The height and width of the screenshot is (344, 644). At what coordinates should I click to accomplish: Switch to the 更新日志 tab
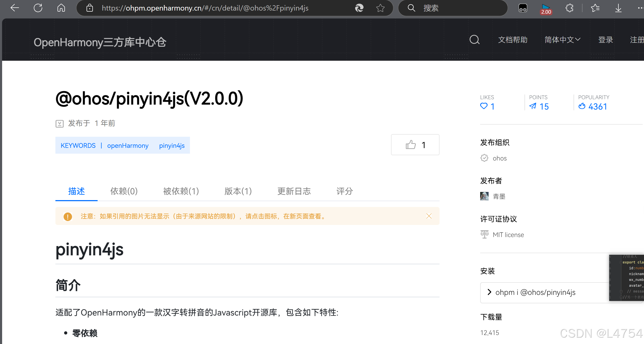click(x=294, y=191)
